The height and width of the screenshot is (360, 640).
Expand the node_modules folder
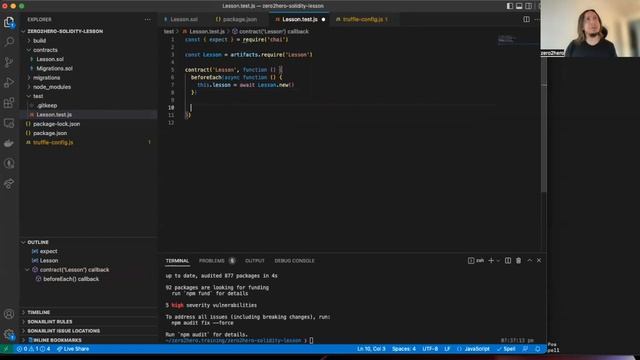[x=51, y=87]
